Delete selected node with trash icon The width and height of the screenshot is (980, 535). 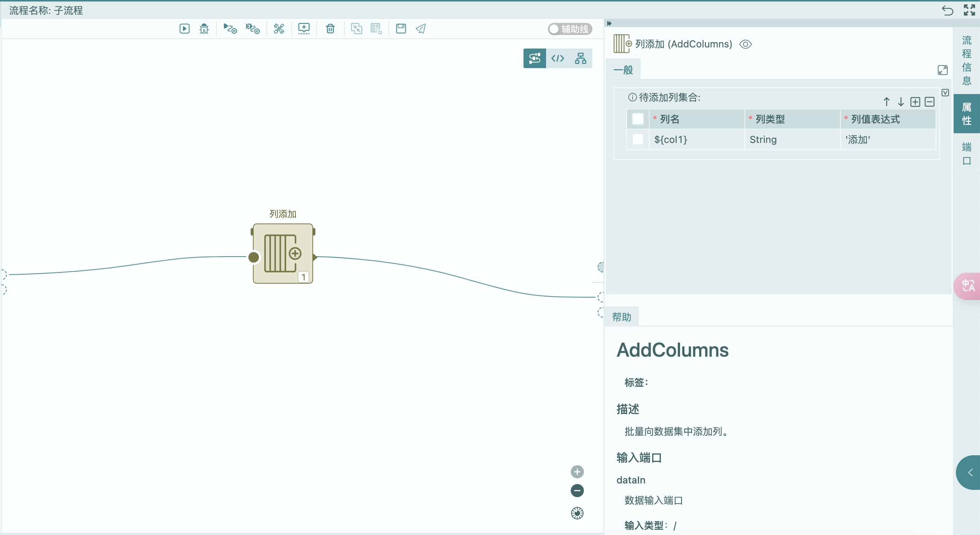[x=330, y=29]
